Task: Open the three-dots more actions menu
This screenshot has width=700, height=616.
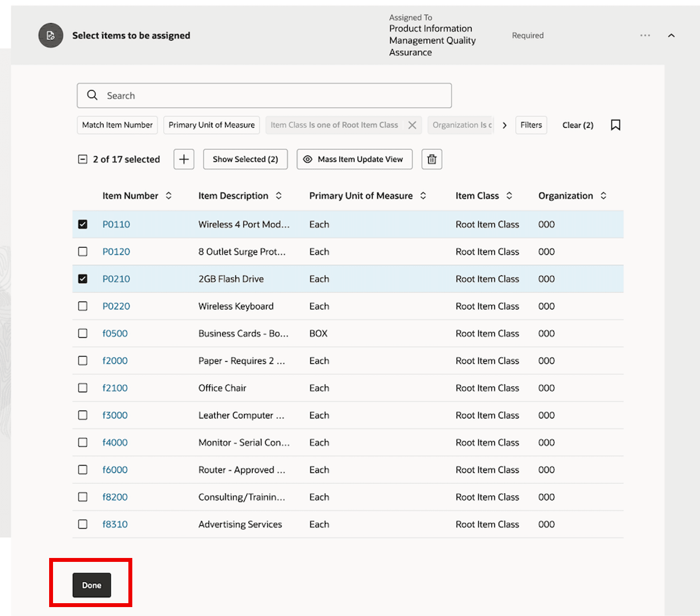Action: coord(645,35)
